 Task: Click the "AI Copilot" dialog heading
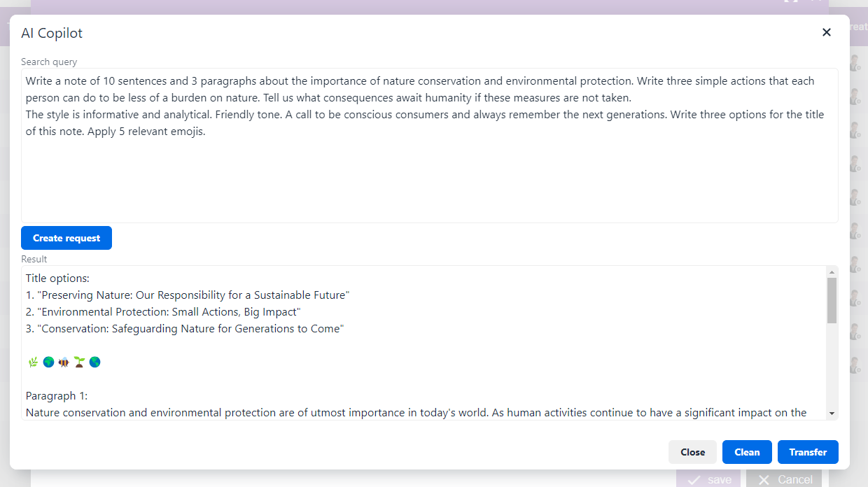(x=52, y=33)
